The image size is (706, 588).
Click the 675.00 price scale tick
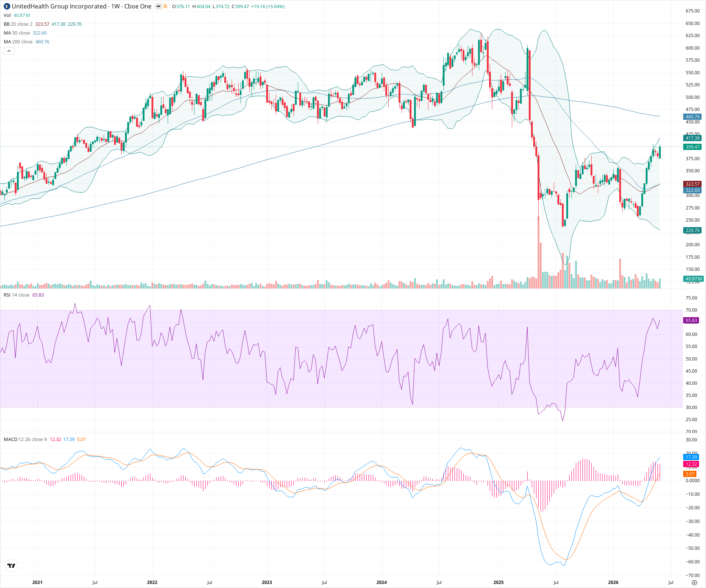tap(692, 11)
